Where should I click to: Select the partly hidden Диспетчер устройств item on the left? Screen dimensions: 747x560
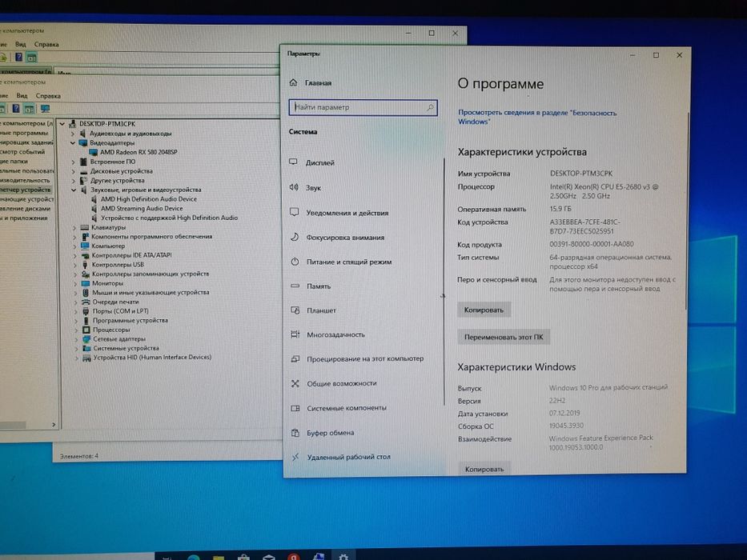pos(25,190)
